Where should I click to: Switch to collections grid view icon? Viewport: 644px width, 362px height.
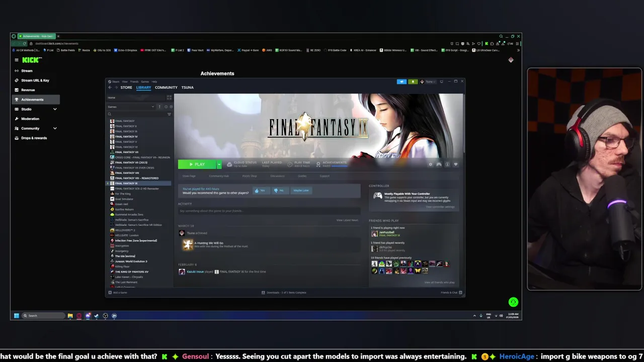click(x=169, y=98)
